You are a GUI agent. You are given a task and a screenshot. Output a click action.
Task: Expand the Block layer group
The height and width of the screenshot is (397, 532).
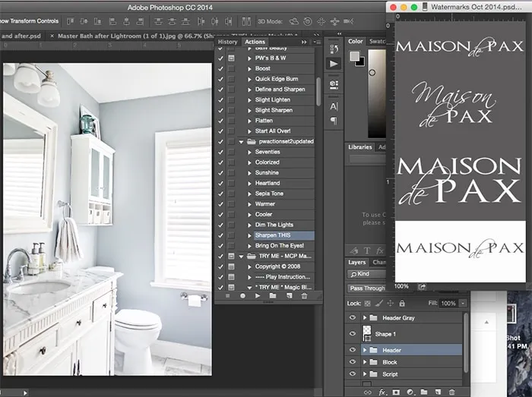point(365,362)
